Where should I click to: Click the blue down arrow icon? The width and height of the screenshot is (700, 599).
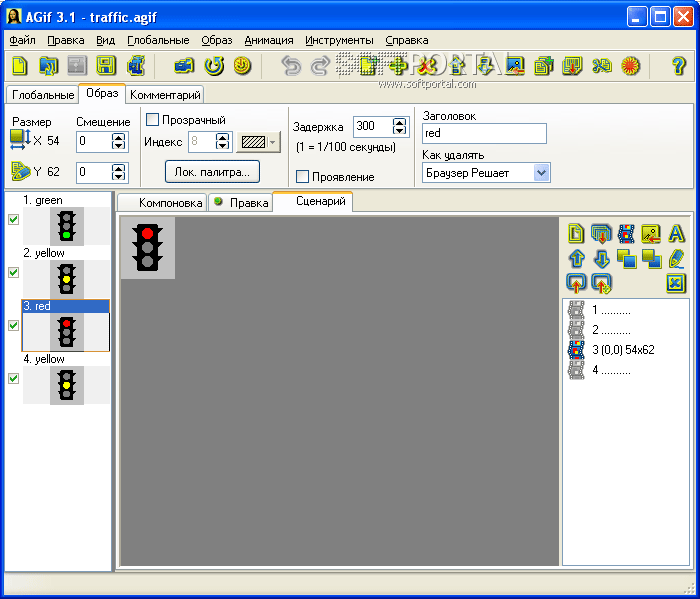pyautogui.click(x=602, y=259)
